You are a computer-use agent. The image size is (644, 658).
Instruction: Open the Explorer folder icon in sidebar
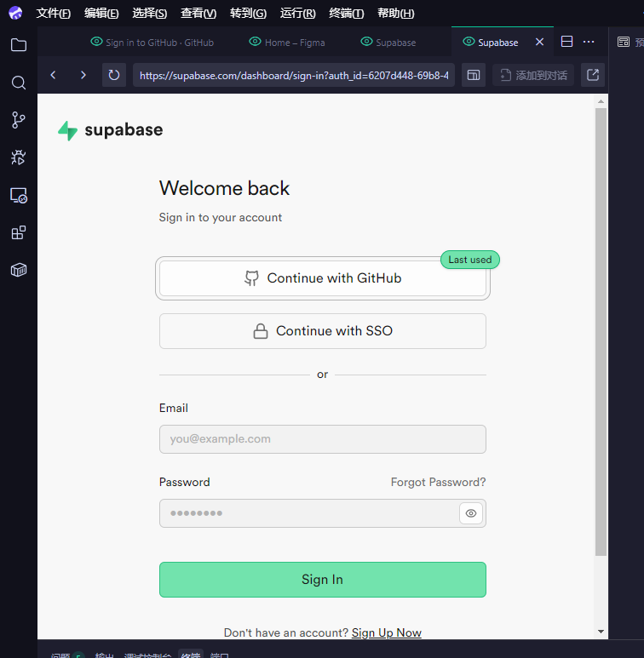tap(18, 45)
